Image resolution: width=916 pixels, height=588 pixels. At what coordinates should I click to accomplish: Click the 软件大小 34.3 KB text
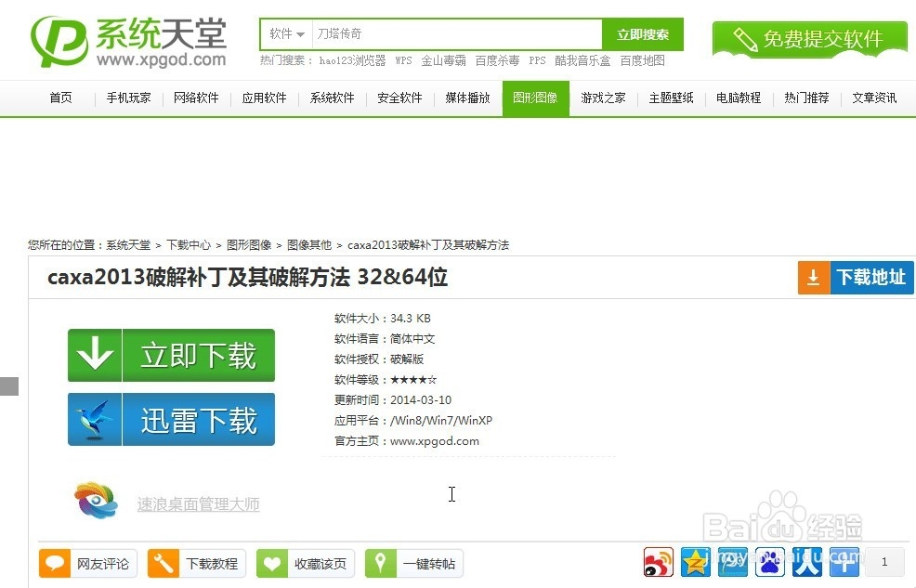383,319
